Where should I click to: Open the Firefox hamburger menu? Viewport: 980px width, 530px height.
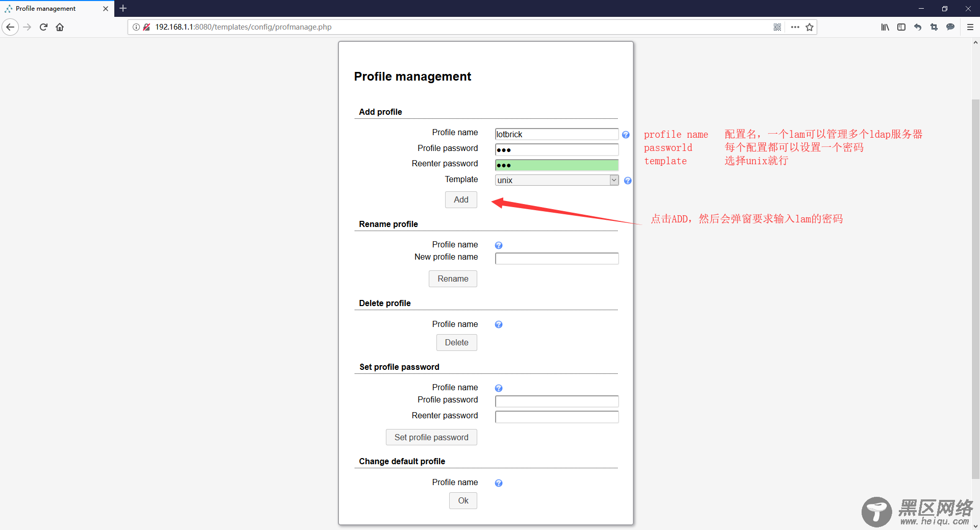[970, 27]
